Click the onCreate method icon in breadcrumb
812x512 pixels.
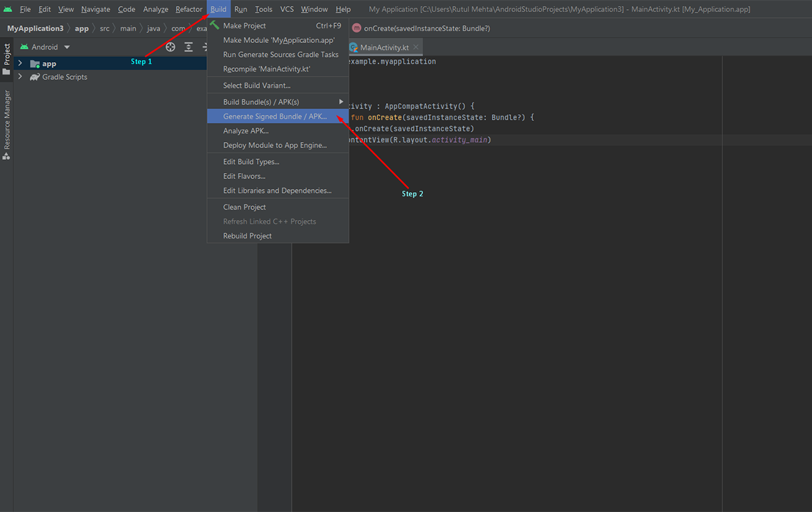pos(356,28)
